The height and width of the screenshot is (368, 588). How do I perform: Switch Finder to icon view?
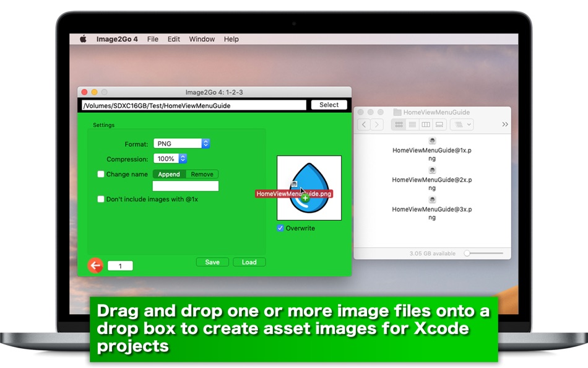[399, 125]
